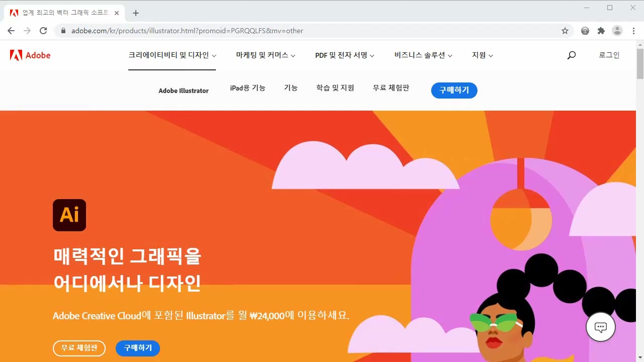644x362 pixels.
Task: Go back using the browser arrow
Action: (x=11, y=30)
